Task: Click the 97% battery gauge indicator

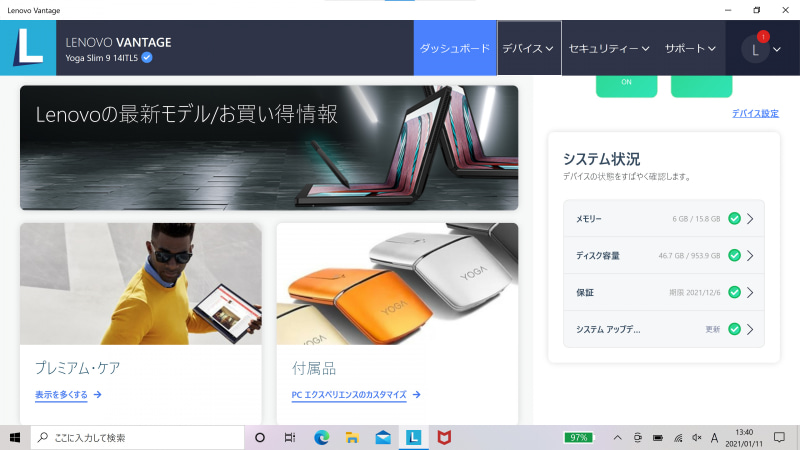Action: click(x=579, y=438)
